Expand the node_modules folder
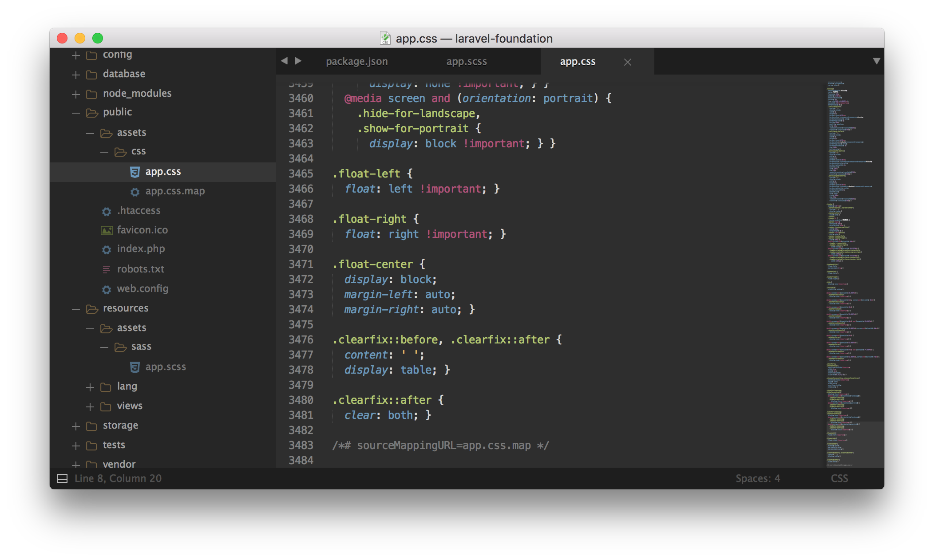 click(76, 94)
